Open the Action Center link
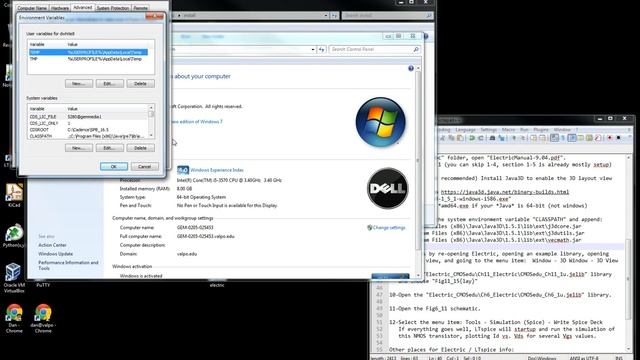The image size is (640, 360). click(52, 245)
